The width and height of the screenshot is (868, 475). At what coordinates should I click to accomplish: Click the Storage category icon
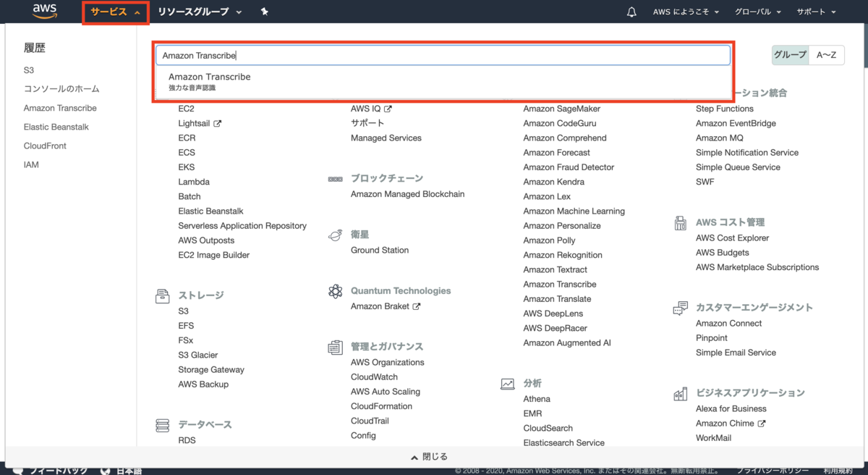coord(163,295)
